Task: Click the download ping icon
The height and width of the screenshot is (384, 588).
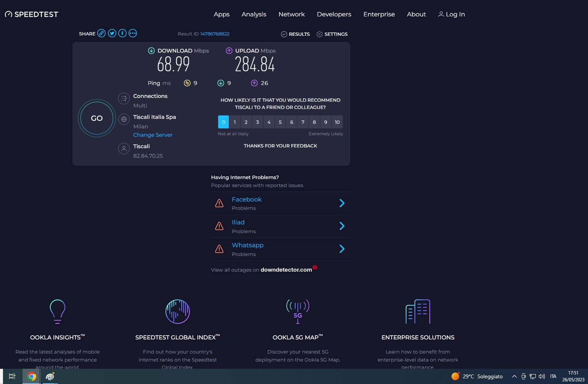Action: [x=221, y=83]
